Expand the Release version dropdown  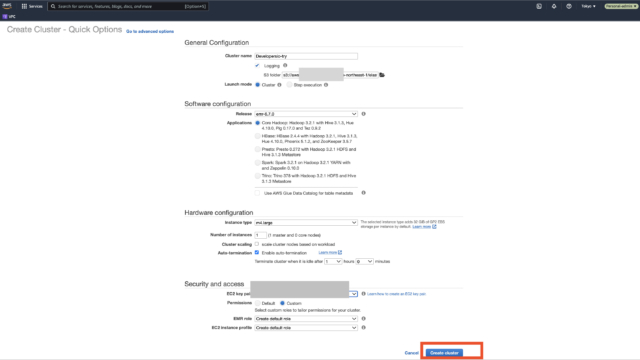pyautogui.click(x=306, y=114)
